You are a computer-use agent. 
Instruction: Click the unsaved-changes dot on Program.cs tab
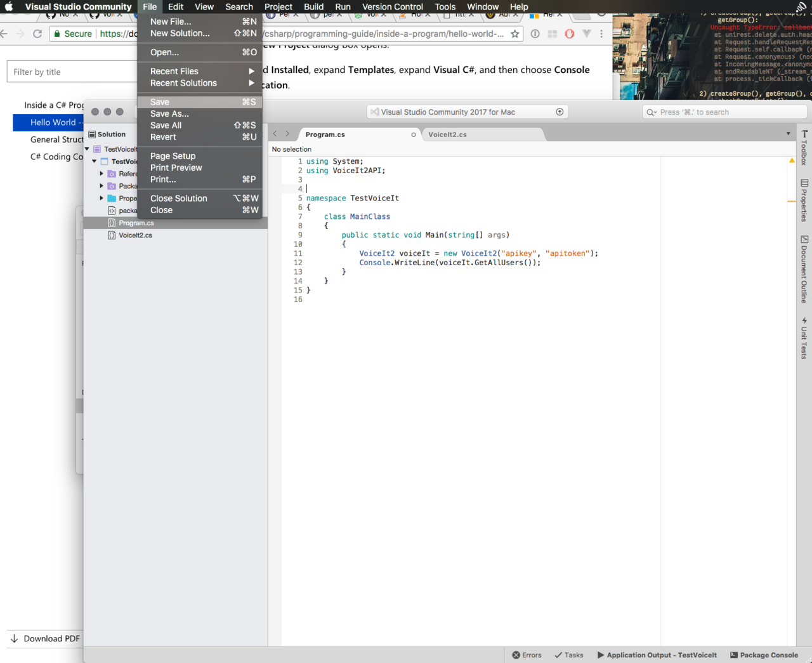[x=414, y=135]
